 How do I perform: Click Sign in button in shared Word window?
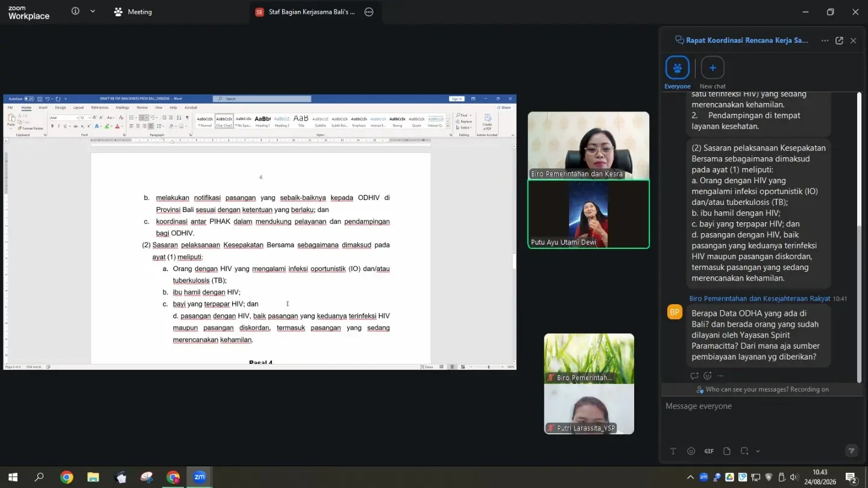point(456,99)
